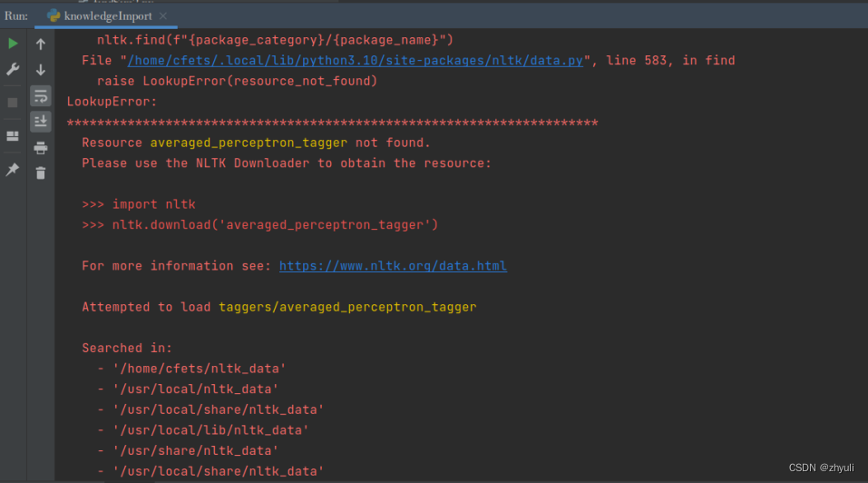Click the '/usr/local/nltk_data' path line
The width and height of the screenshot is (868, 483).
click(188, 389)
